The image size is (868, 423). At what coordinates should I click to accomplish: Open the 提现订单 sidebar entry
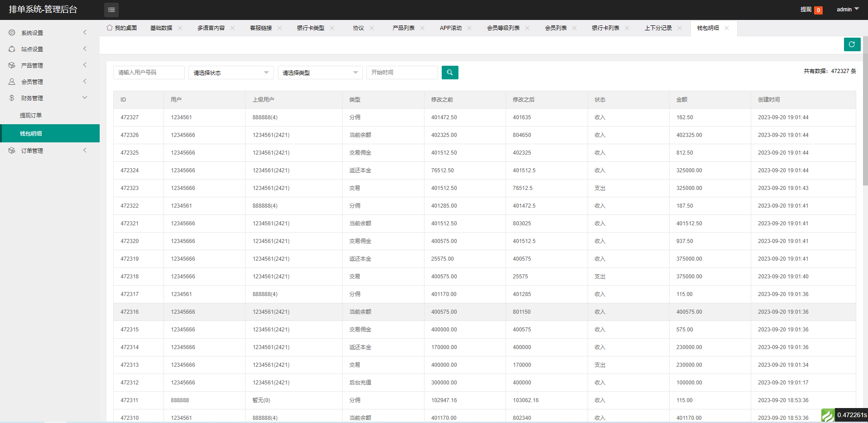(31, 115)
